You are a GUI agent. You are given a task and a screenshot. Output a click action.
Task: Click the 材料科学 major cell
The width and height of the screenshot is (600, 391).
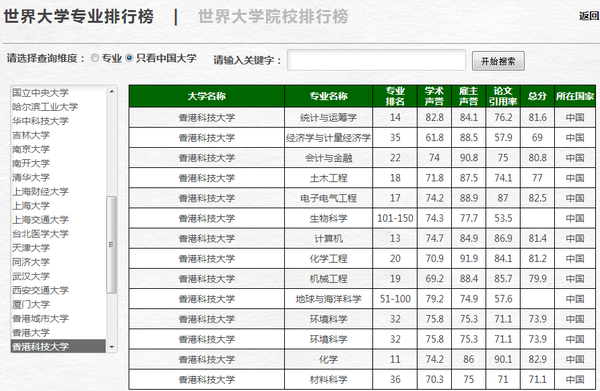click(x=328, y=380)
